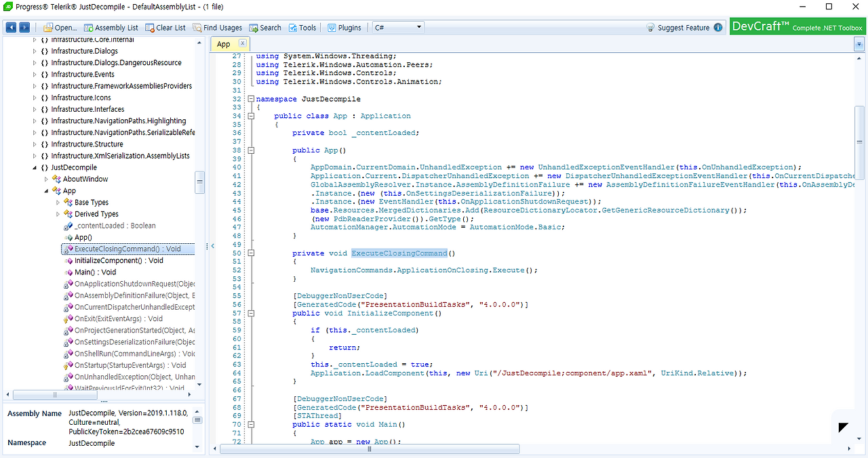Open the C# language dropdown
868x458 pixels.
click(x=398, y=27)
